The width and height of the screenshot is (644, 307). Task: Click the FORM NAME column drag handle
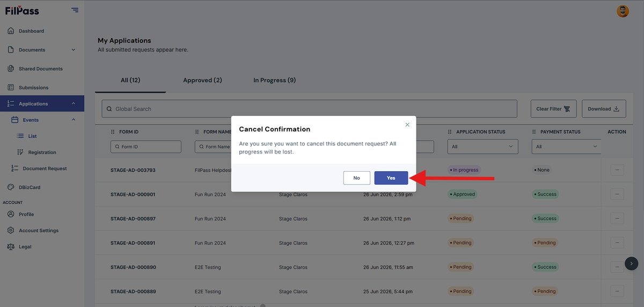197,132
